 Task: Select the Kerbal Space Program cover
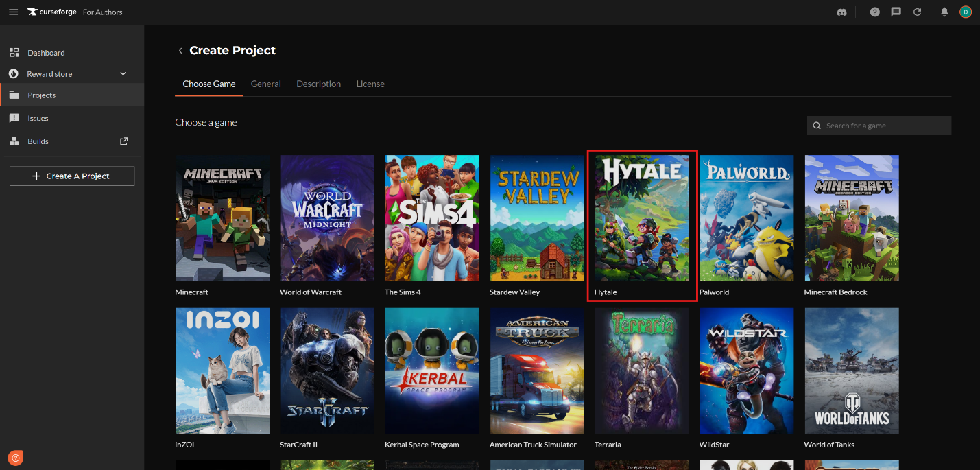tap(433, 371)
